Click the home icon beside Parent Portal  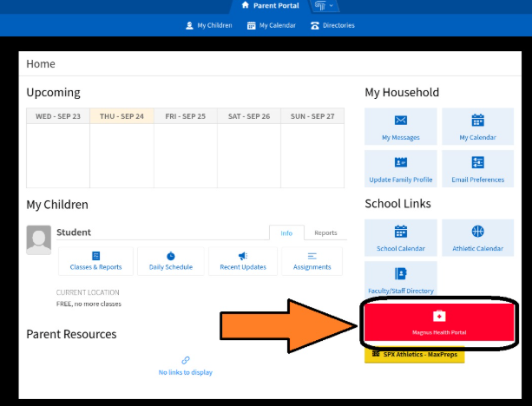[246, 5]
